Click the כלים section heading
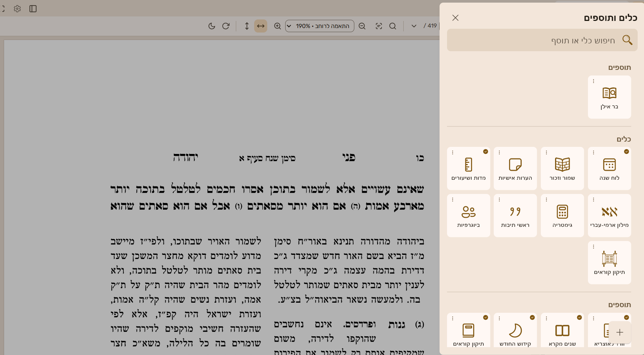The height and width of the screenshot is (355, 644). 623,139
